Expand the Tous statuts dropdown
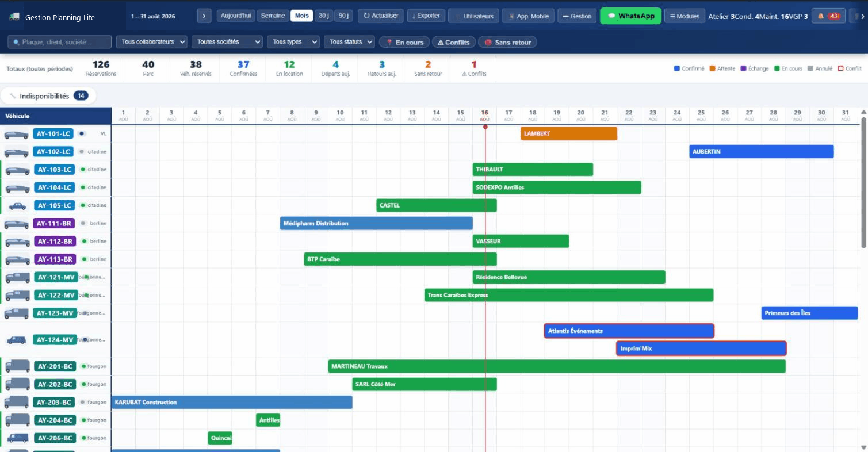The height and width of the screenshot is (452, 868). tap(349, 42)
